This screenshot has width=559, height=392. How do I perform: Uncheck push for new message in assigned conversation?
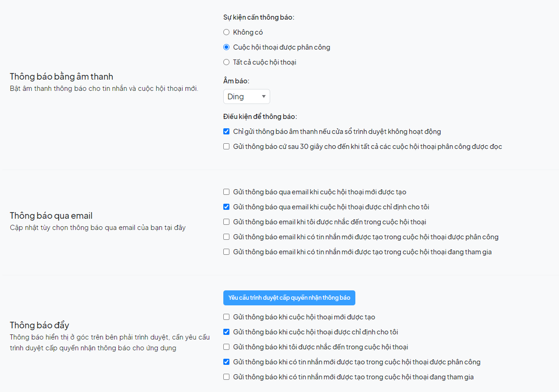coord(227,362)
